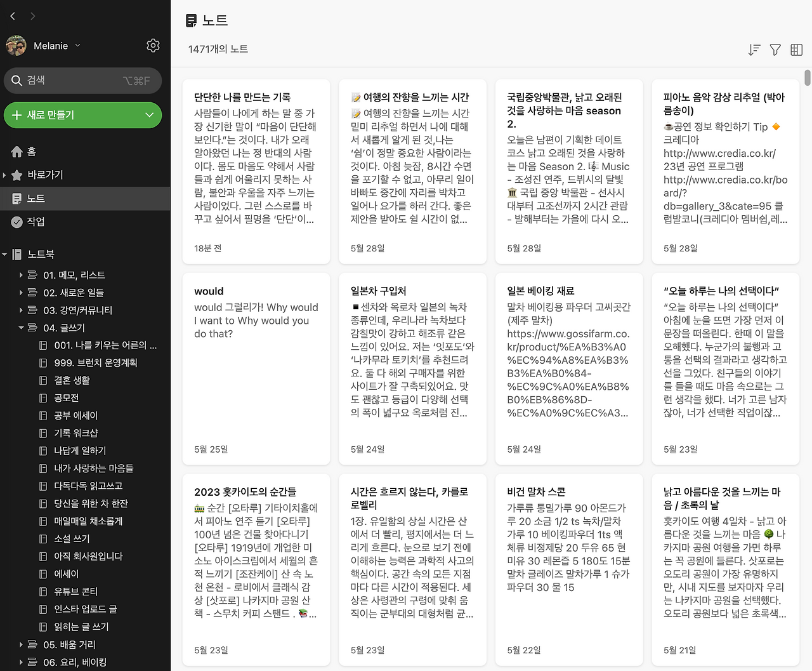Expand the '06. 요리, 베이킹' notebook
This screenshot has height=671, width=812.
click(20, 661)
